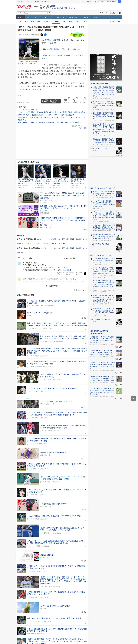
Task: Click the Yahoo! JAPAN ニュース logo
Action: click(x=28, y=7)
